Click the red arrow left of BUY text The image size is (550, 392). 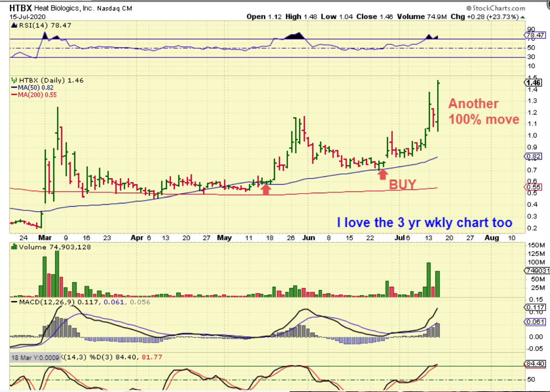pos(382,175)
